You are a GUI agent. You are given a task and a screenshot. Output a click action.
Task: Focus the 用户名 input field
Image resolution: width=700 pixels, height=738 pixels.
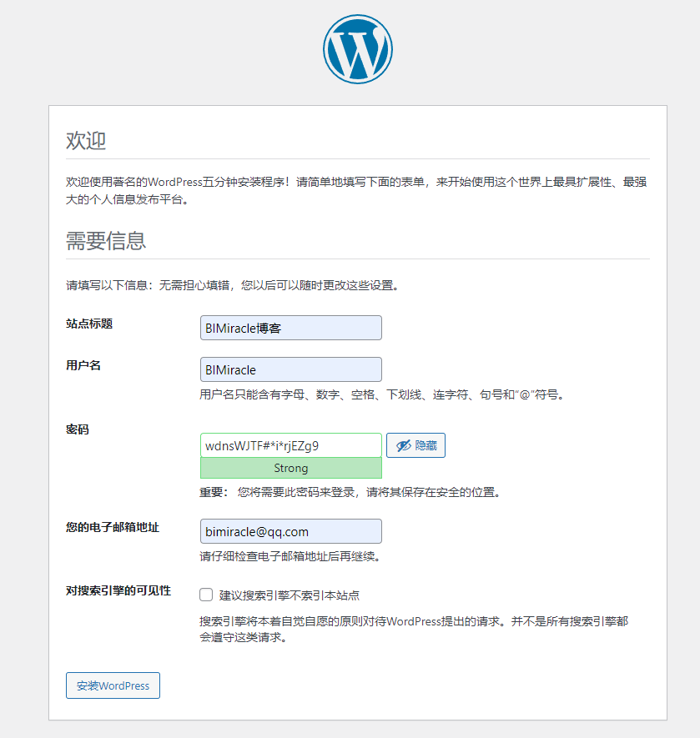point(290,369)
